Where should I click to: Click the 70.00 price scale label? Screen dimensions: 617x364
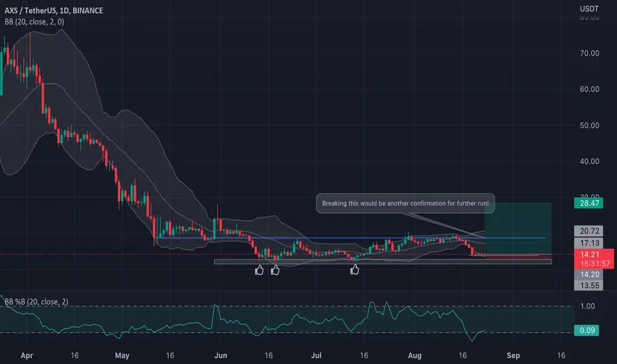pyautogui.click(x=589, y=53)
